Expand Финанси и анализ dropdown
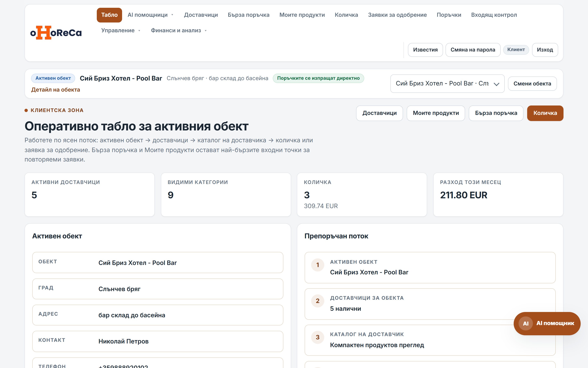This screenshot has width=588, height=368. [x=179, y=30]
